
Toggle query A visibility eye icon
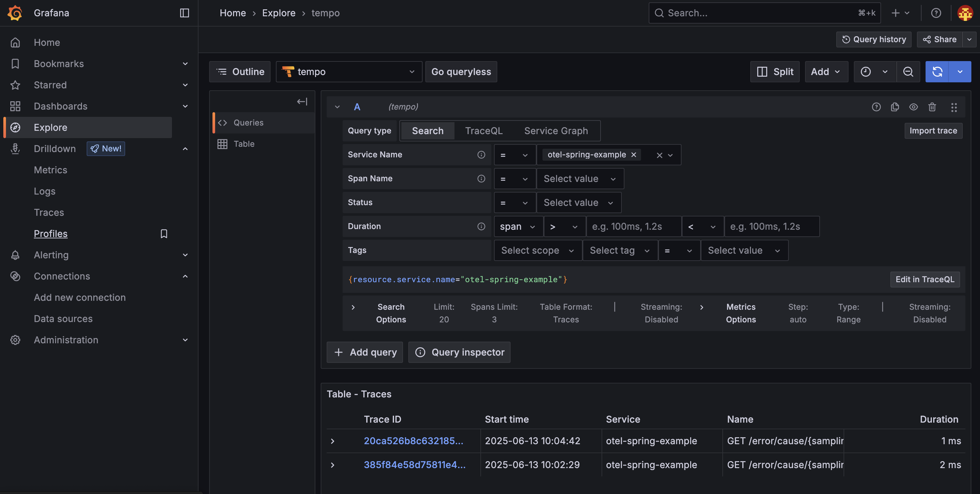(x=913, y=107)
